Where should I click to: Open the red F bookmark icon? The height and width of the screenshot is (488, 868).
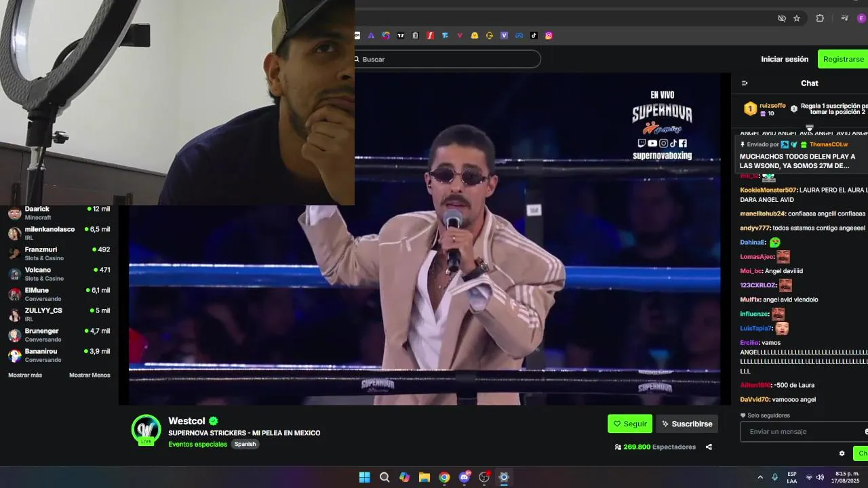[430, 35]
